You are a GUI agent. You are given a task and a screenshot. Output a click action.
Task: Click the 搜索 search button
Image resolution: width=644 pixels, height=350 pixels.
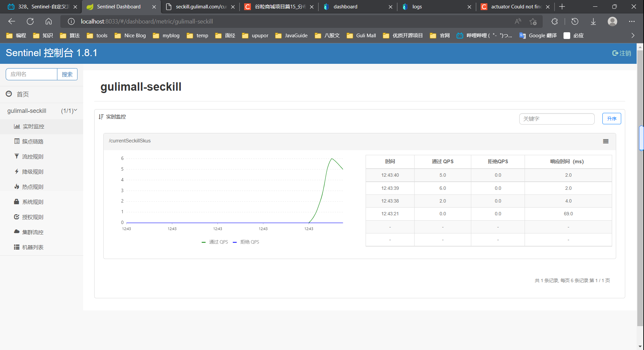pyautogui.click(x=67, y=74)
